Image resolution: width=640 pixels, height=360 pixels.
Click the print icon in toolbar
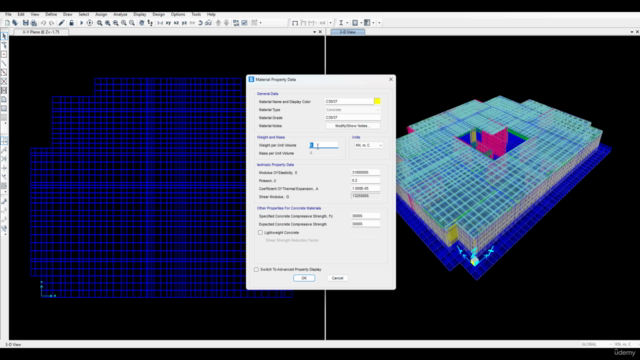pyautogui.click(x=34, y=23)
